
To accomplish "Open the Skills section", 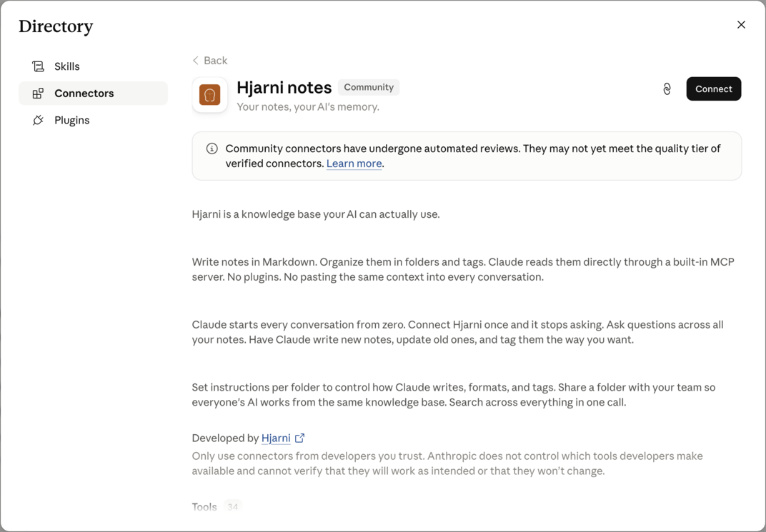I will click(93, 66).
